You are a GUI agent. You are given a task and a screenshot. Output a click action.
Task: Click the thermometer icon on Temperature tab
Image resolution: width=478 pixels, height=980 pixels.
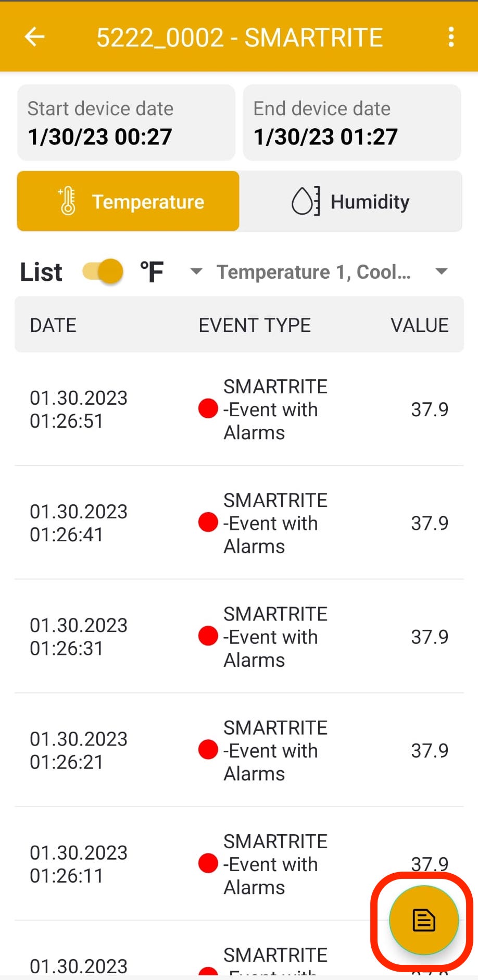click(x=68, y=201)
